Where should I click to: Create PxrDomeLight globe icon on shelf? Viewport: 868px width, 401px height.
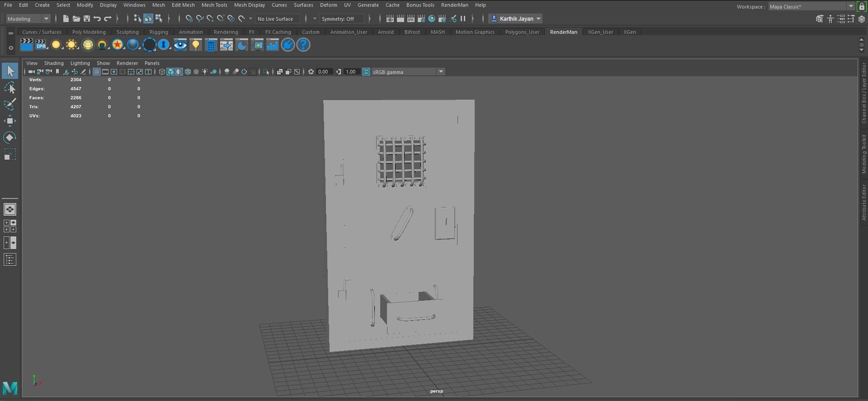point(88,45)
